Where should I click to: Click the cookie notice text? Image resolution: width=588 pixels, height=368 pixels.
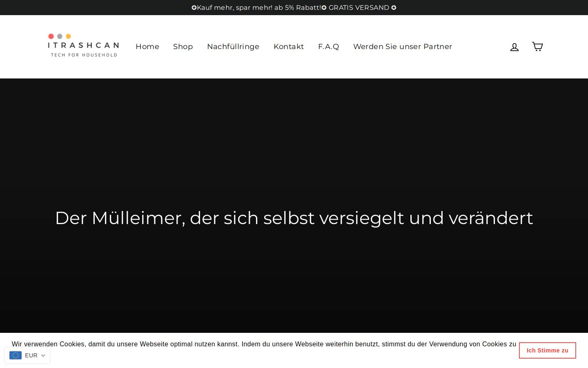pos(264,344)
